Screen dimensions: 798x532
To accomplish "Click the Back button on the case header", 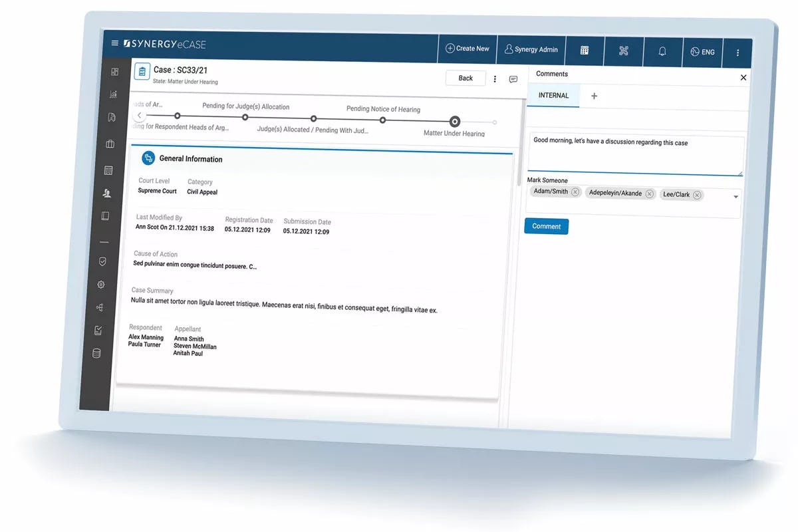I will pyautogui.click(x=465, y=78).
